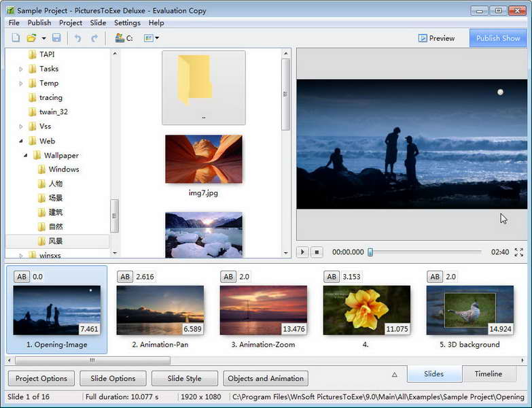Click the AB transition icon of slide 1
Image resolution: width=532 pixels, height=408 pixels.
[x=22, y=277]
